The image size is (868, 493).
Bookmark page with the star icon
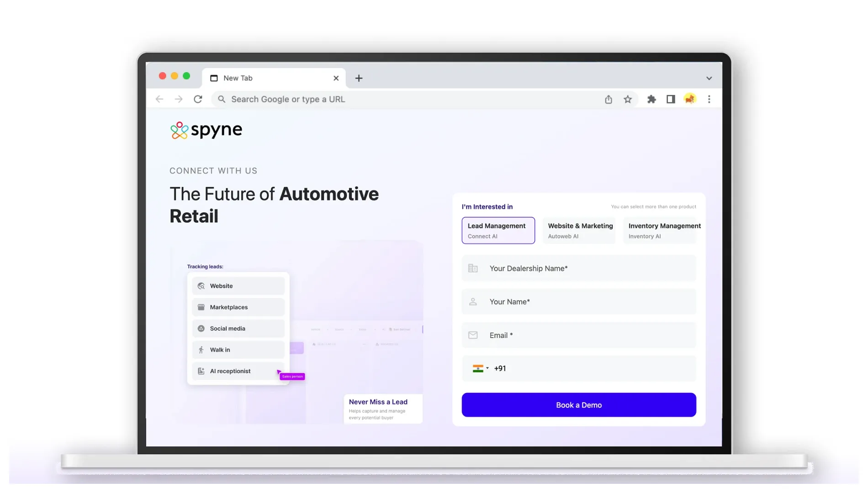click(x=628, y=99)
